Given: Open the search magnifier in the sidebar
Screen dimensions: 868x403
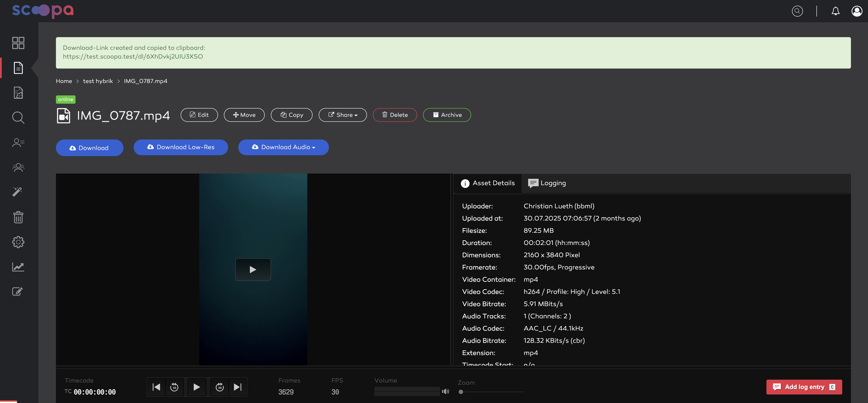Looking at the screenshot, I should (x=18, y=117).
